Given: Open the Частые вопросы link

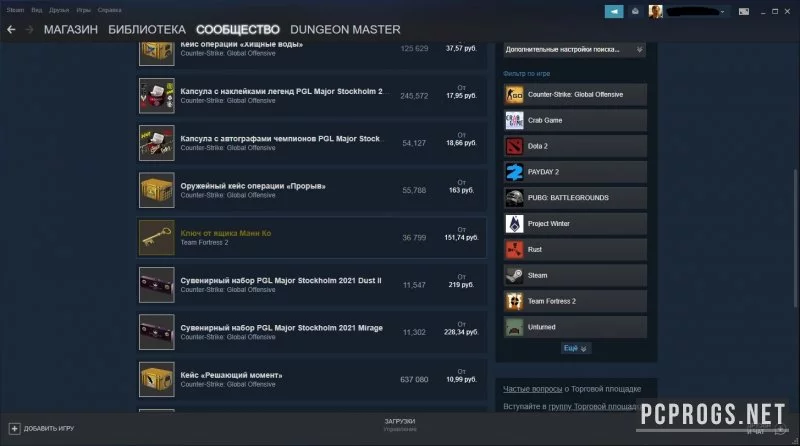Looking at the screenshot, I should (x=533, y=389).
